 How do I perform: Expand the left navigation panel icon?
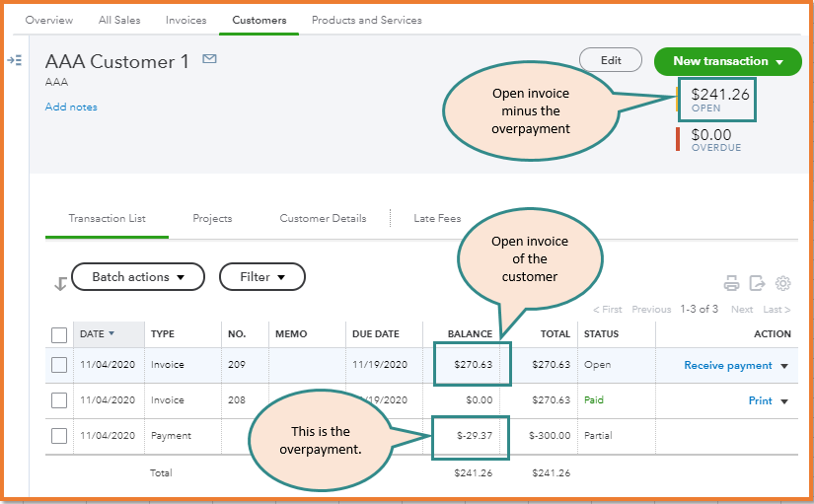click(x=15, y=61)
